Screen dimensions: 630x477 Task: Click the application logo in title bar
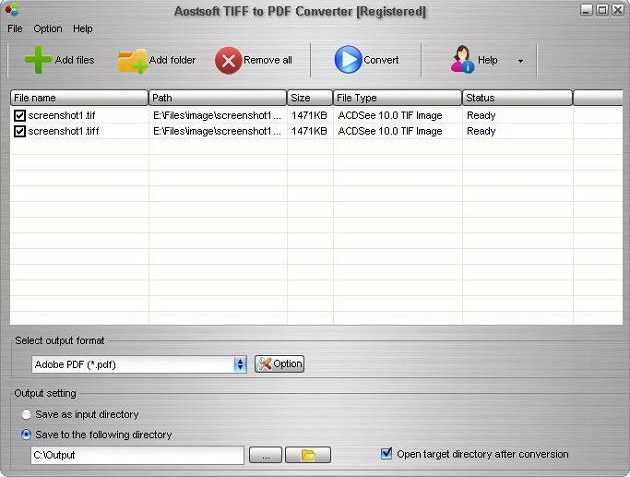point(12,9)
